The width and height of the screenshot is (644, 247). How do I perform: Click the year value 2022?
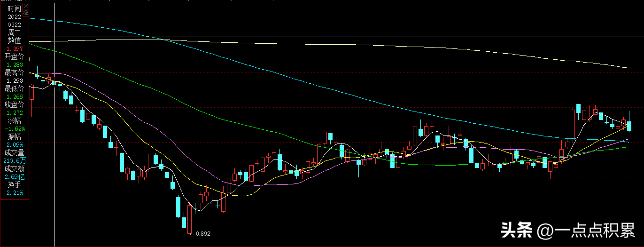(14, 16)
